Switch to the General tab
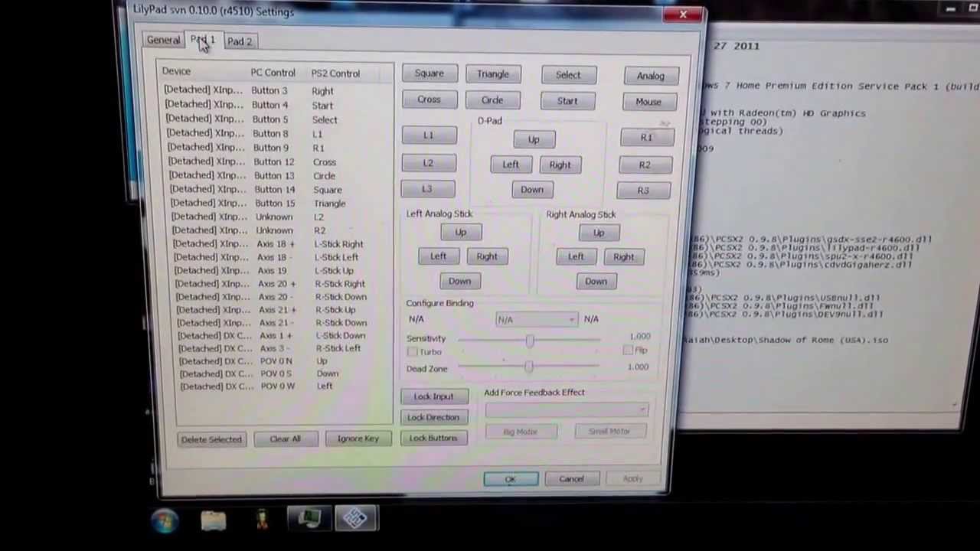980x551 pixels. (x=163, y=40)
